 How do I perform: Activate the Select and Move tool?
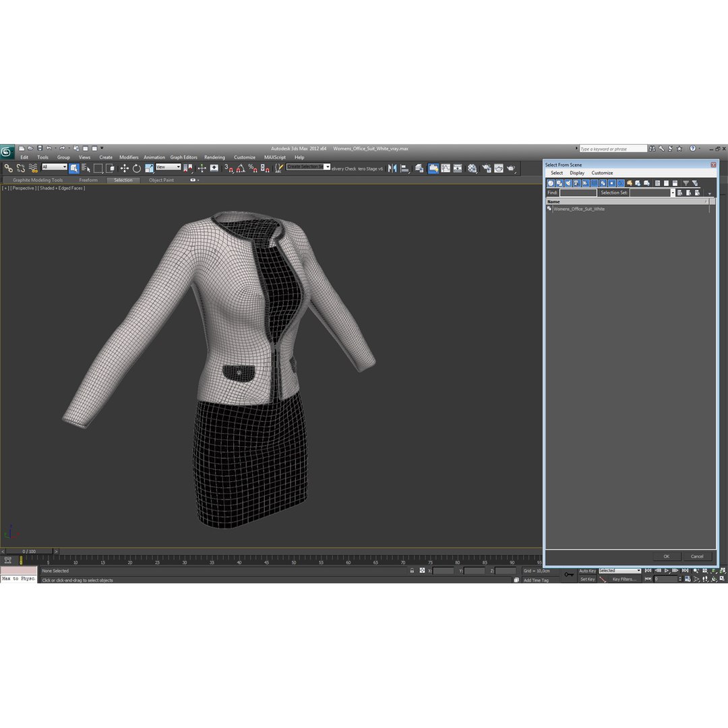[x=125, y=168]
